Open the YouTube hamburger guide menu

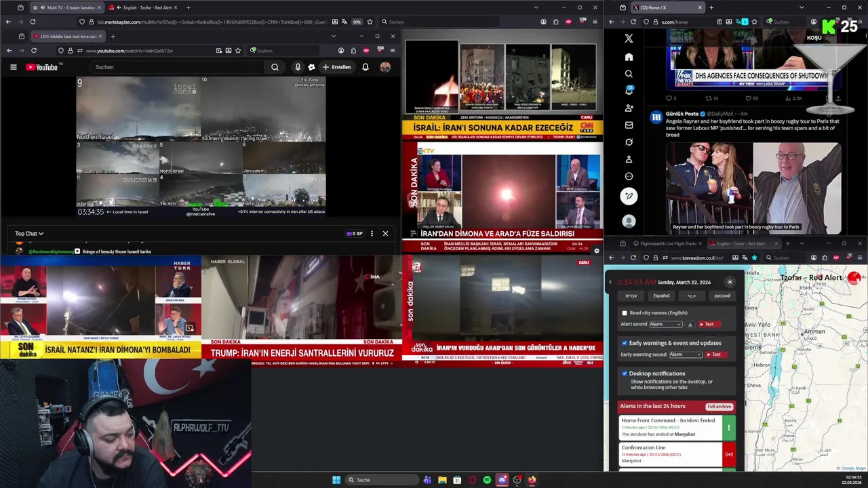pos(13,67)
